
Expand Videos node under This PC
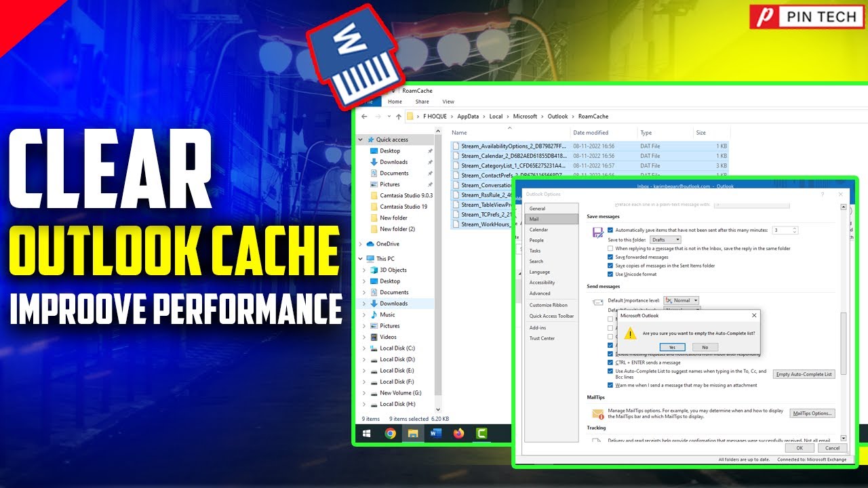[365, 337]
